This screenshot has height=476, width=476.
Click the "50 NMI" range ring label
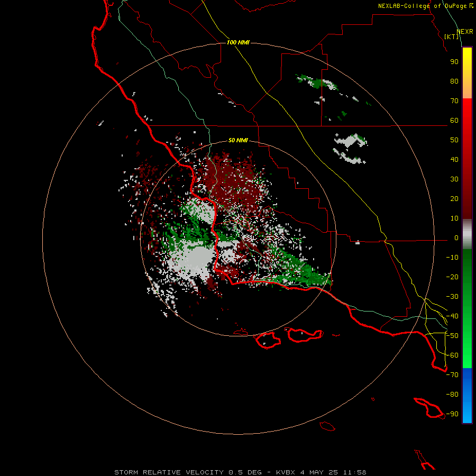click(x=238, y=140)
